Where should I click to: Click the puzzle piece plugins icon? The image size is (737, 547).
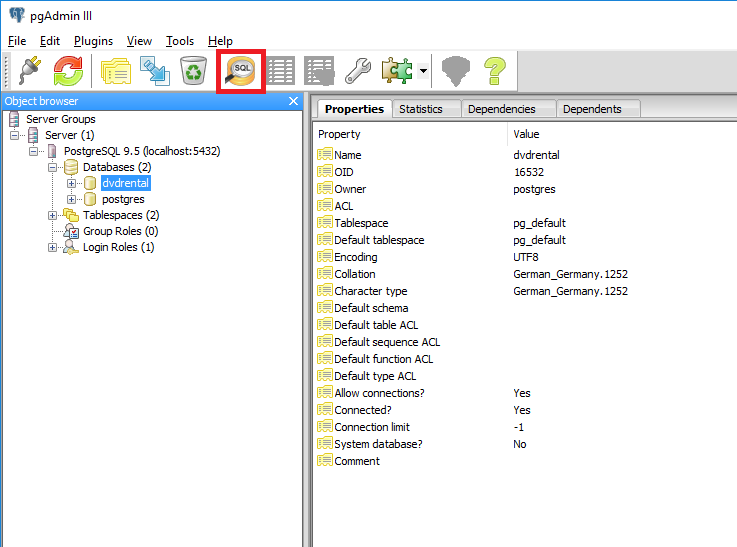coord(397,71)
